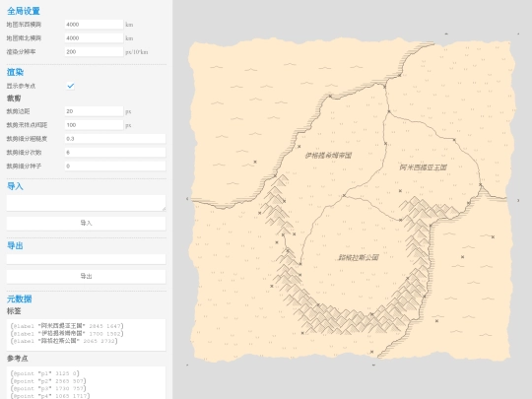
Task: Select the @label line with 2065 2732
Action: 64,341
